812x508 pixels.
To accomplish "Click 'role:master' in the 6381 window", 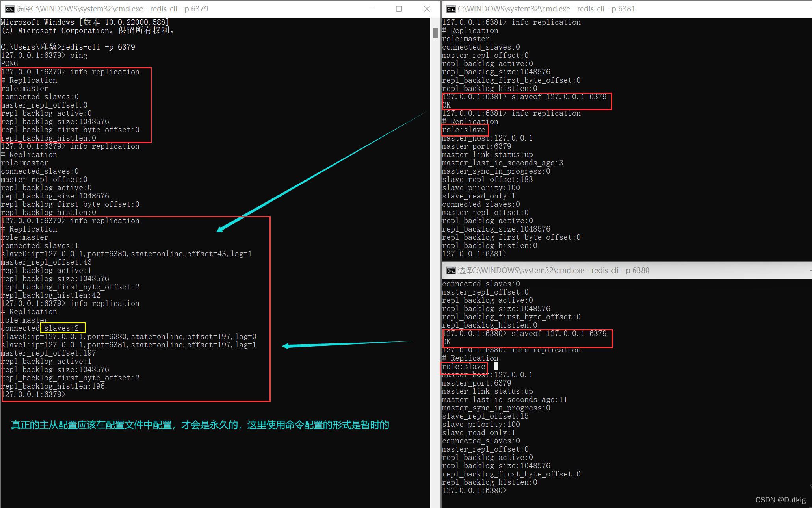I will [x=466, y=39].
